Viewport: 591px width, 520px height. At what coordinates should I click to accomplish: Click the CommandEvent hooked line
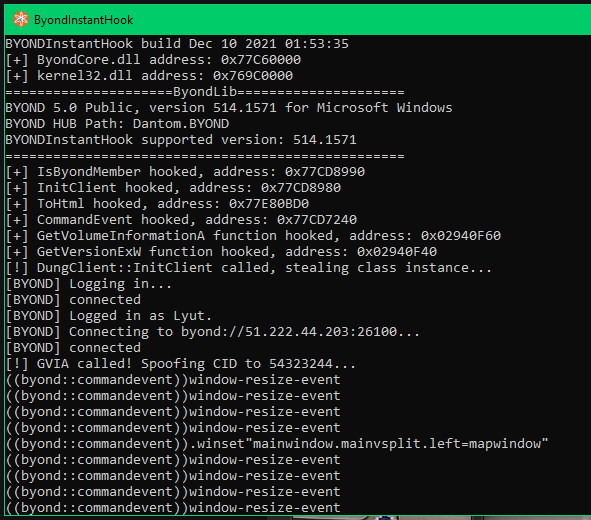(181, 220)
